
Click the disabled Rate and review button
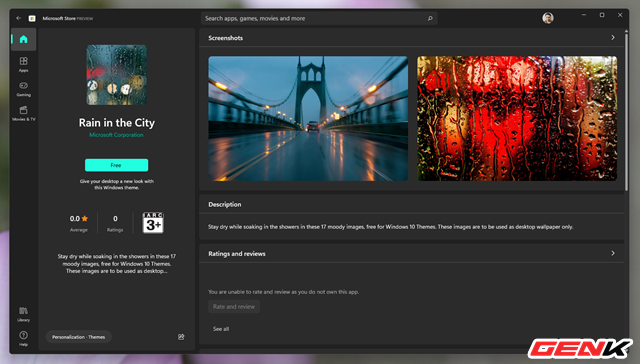234,306
